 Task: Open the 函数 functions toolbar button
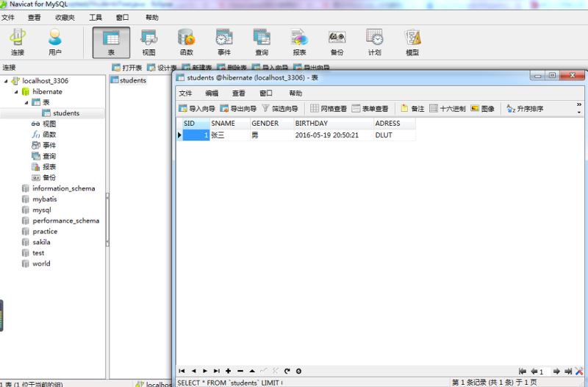click(x=187, y=43)
